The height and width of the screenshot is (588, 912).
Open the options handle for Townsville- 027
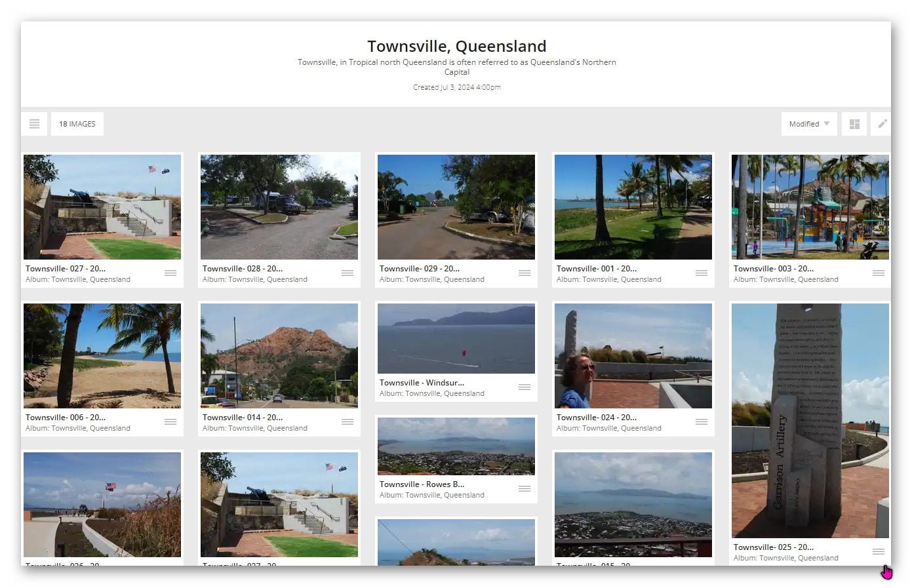tap(170, 273)
